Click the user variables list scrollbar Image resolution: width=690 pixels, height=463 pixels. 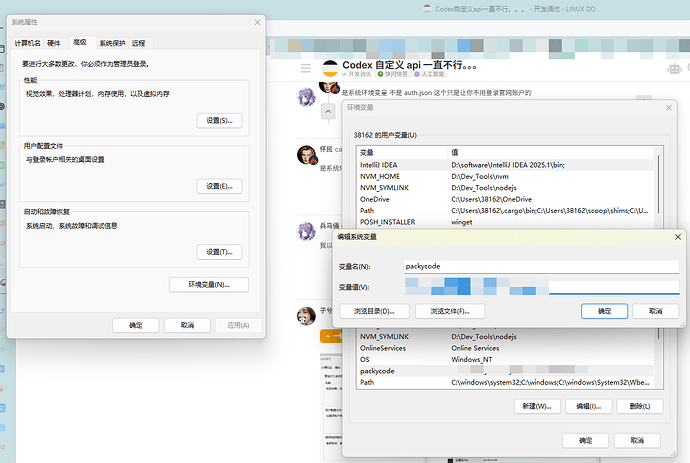658,185
